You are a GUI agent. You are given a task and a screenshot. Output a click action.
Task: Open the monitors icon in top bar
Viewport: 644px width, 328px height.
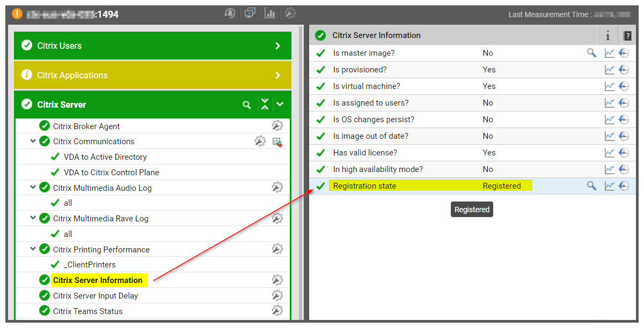pos(250,13)
